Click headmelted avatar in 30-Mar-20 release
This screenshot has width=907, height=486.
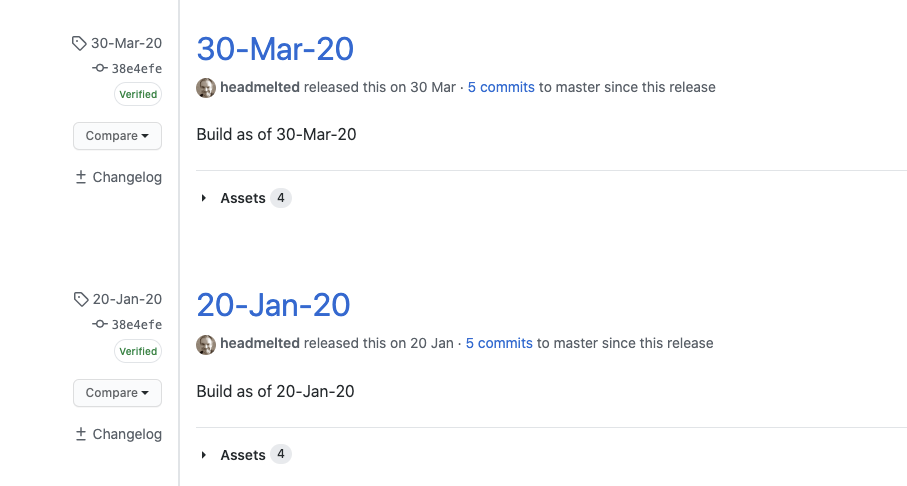[x=206, y=88]
